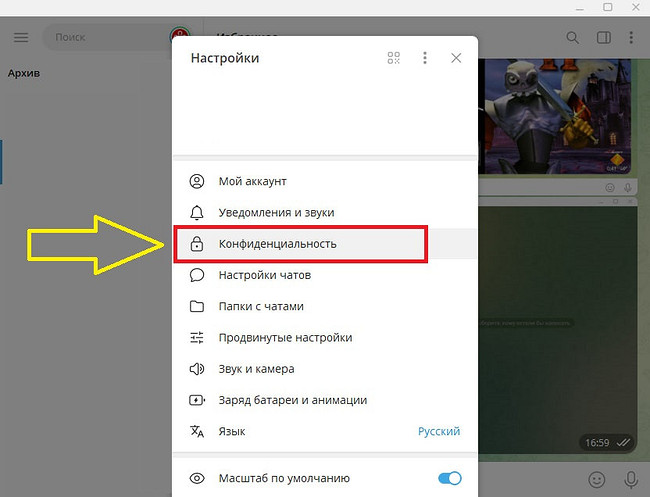Click the microphone voice message icon
The width and height of the screenshot is (650, 497).
point(631,479)
